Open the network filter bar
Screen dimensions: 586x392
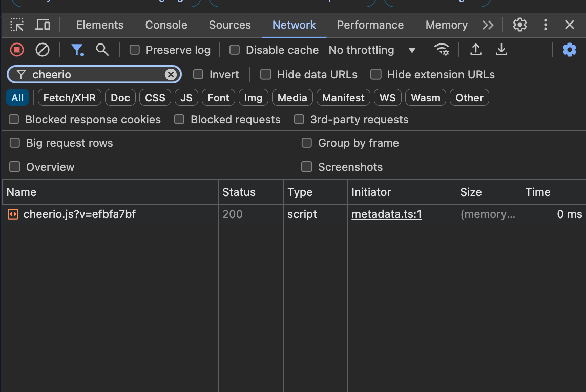point(77,50)
